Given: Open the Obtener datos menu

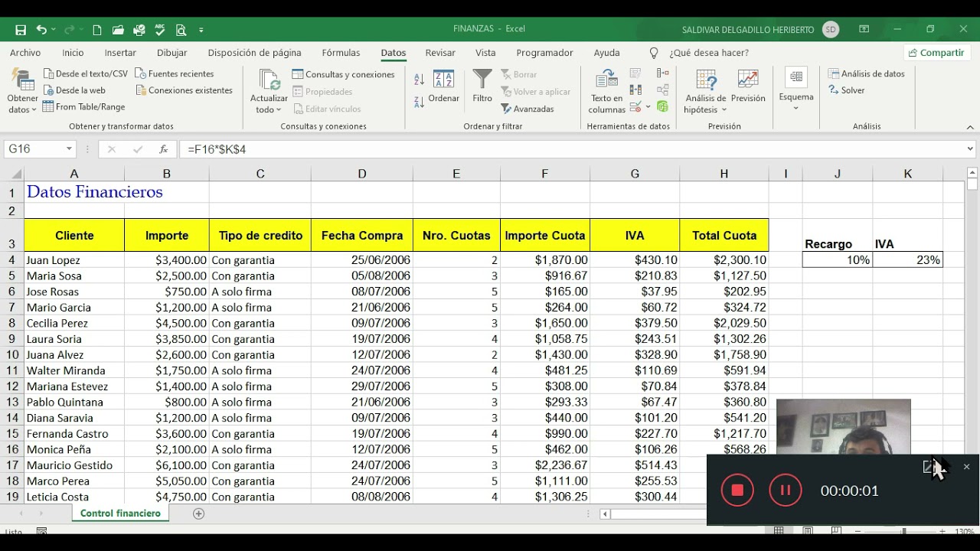Looking at the screenshot, I should 22,92.
